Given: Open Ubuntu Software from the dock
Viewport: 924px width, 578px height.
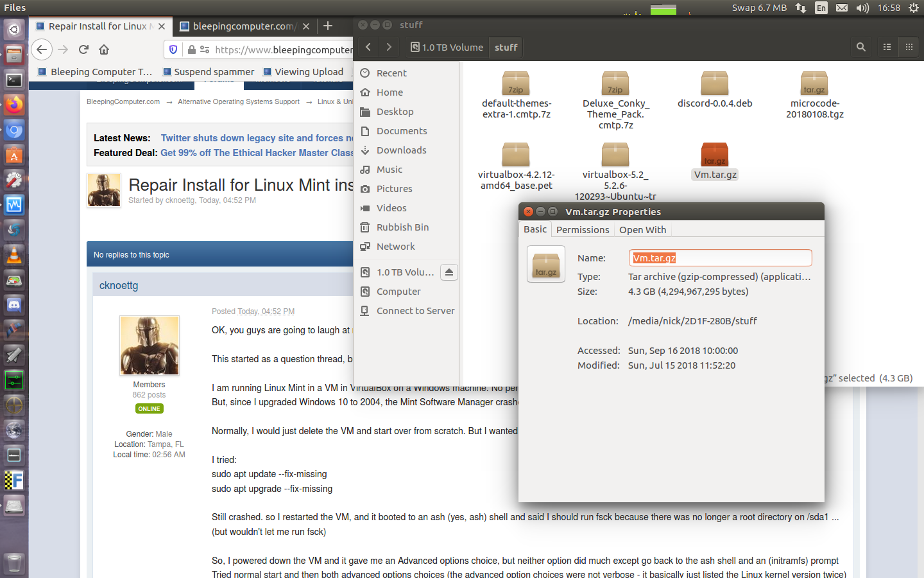Looking at the screenshot, I should (x=14, y=155).
